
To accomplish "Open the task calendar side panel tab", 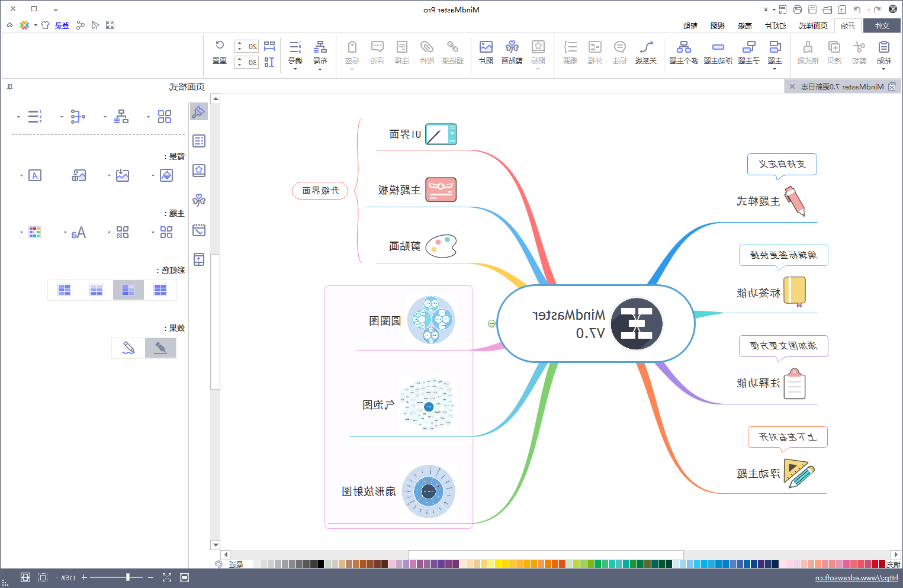I will coord(199,230).
